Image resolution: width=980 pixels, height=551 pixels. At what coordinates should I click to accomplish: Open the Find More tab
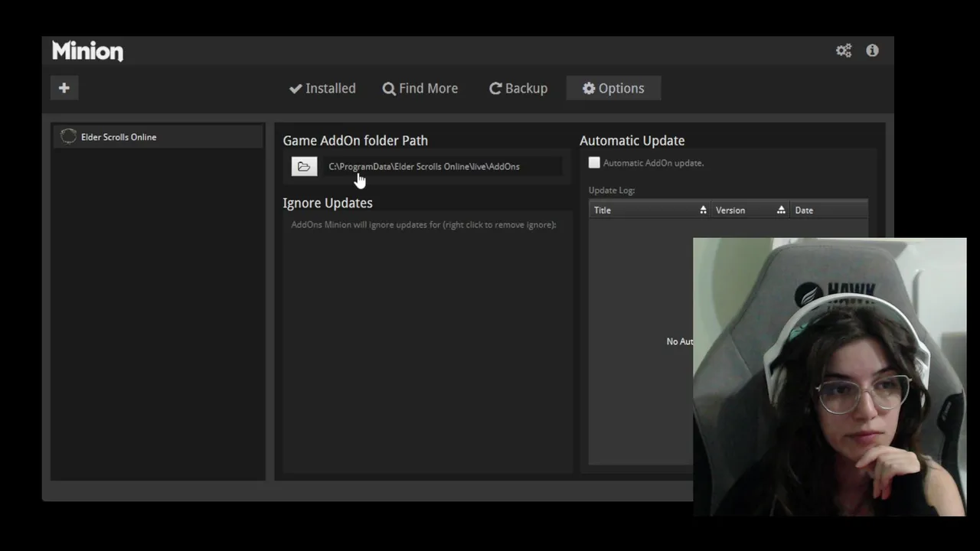[x=420, y=88]
